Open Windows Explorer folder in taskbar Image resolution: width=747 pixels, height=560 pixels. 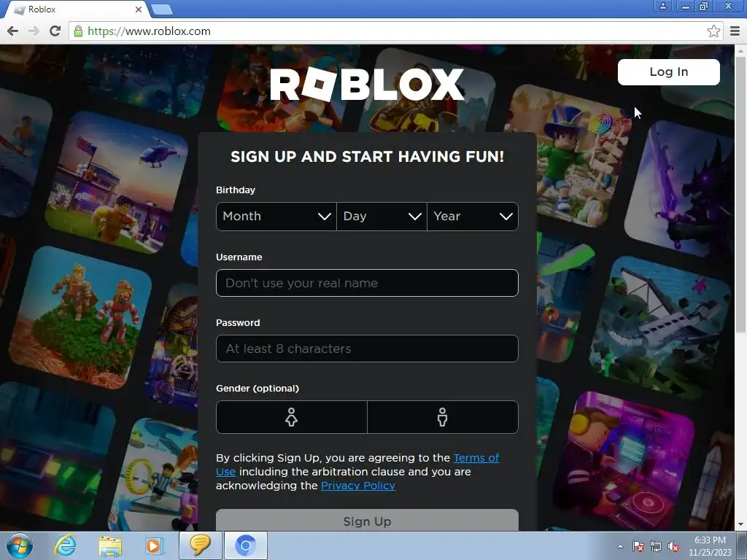coord(110,546)
